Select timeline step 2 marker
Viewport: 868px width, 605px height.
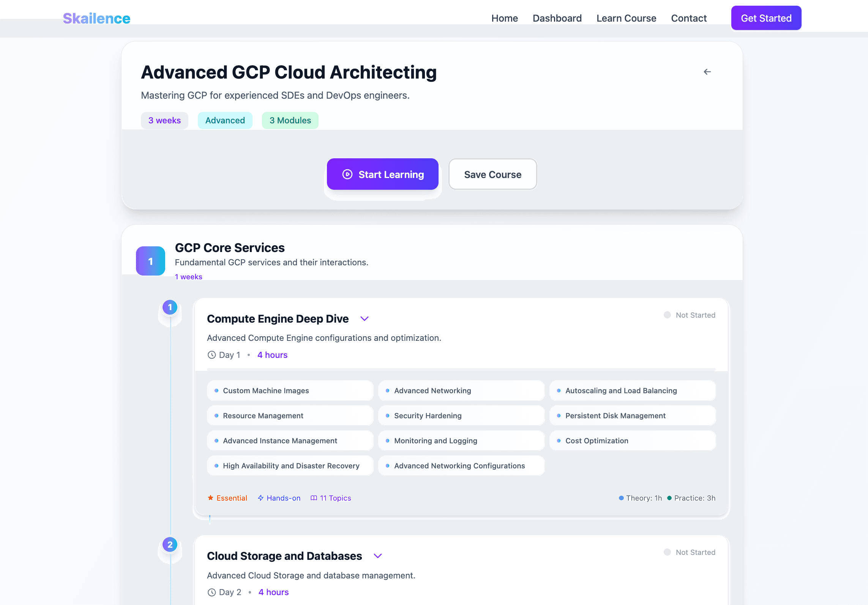coord(170,545)
